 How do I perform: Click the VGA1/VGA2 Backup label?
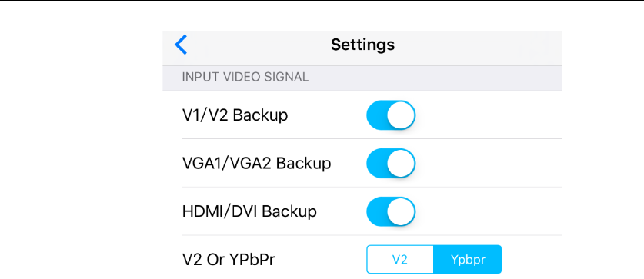tap(256, 164)
